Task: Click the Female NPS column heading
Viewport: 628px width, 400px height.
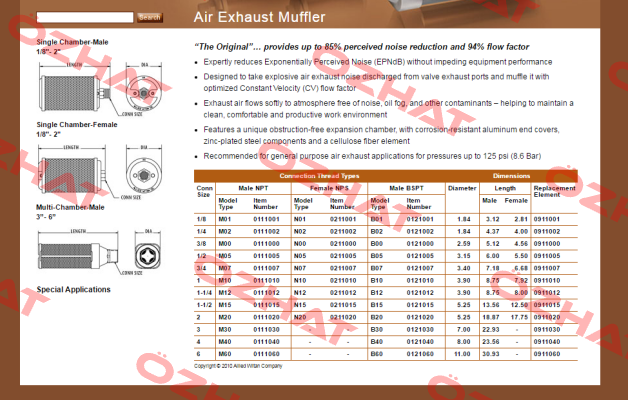Action: (x=329, y=188)
